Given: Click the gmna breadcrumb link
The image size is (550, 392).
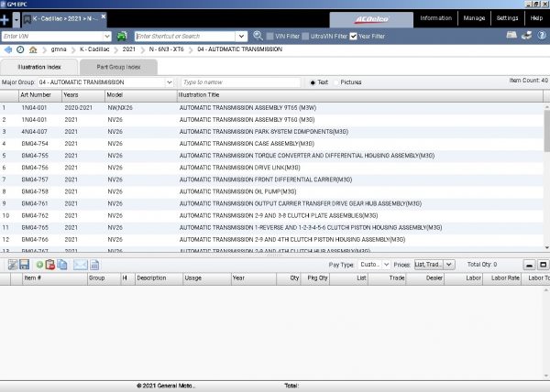Looking at the screenshot, I should coord(59,49).
